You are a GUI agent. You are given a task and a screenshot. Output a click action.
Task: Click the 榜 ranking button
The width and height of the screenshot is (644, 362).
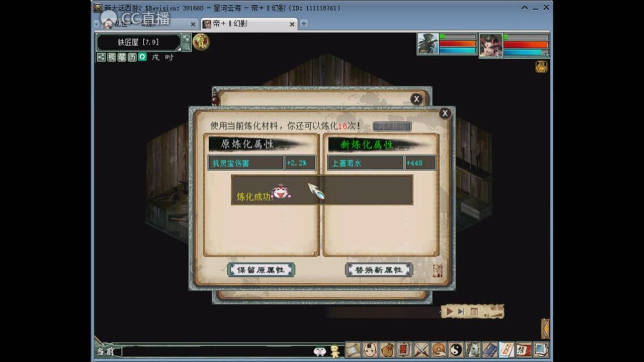112,57
